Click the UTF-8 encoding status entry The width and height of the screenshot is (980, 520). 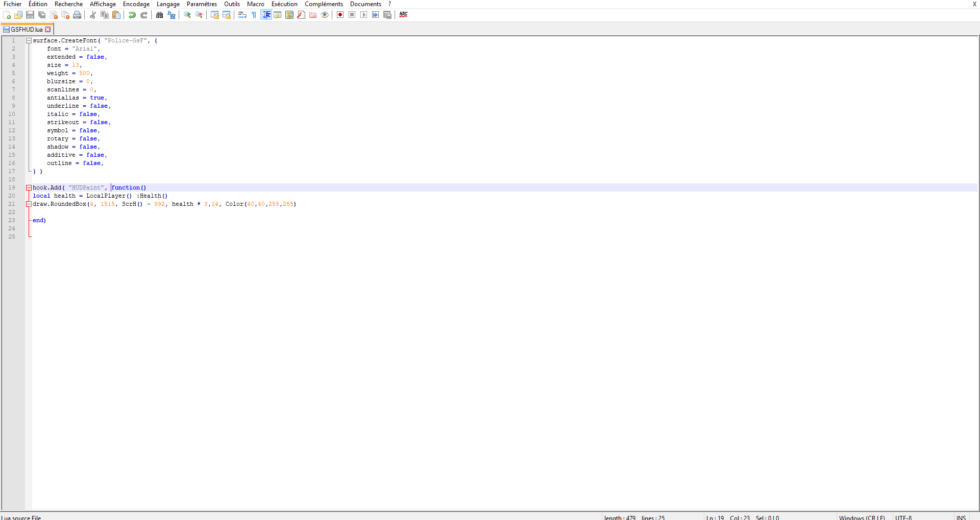tap(903, 517)
